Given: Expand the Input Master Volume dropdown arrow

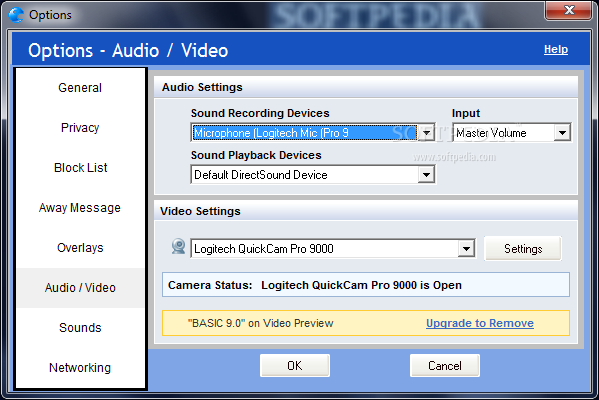Looking at the screenshot, I should [x=562, y=133].
